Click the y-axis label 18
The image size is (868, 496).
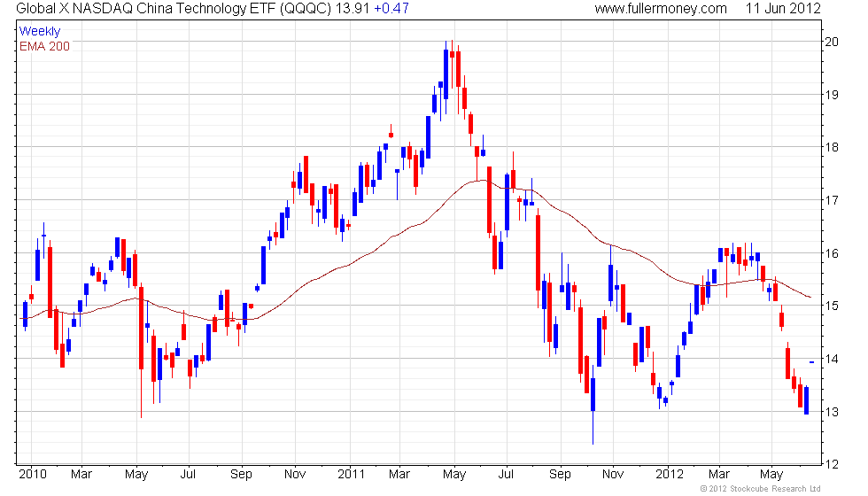(x=832, y=147)
